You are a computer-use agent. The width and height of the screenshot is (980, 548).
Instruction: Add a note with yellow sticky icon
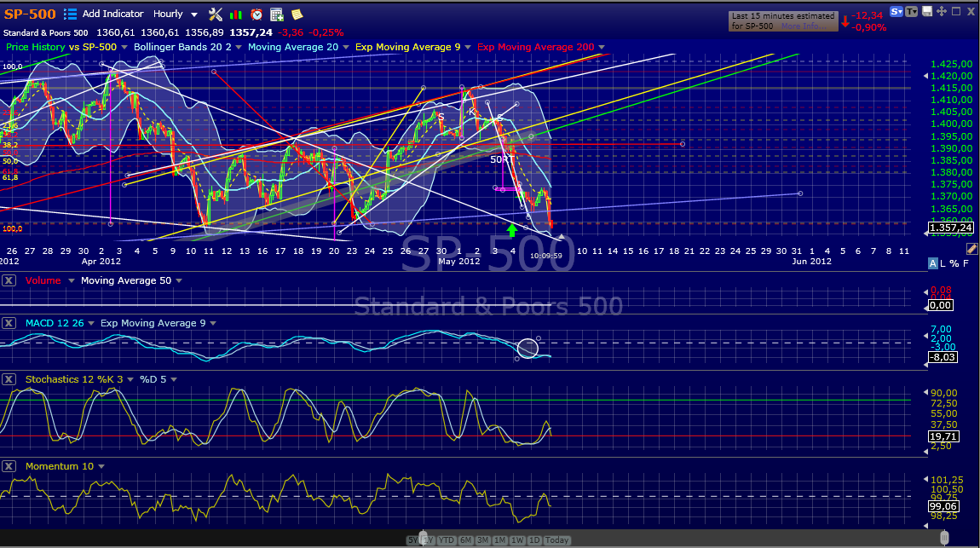point(297,14)
